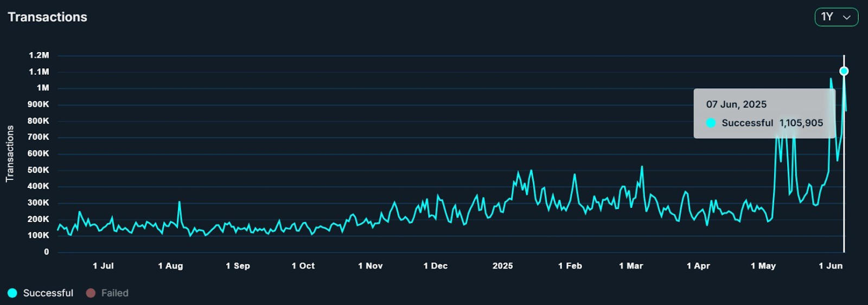
Task: Click the Transactions chart title
Action: pos(47,17)
